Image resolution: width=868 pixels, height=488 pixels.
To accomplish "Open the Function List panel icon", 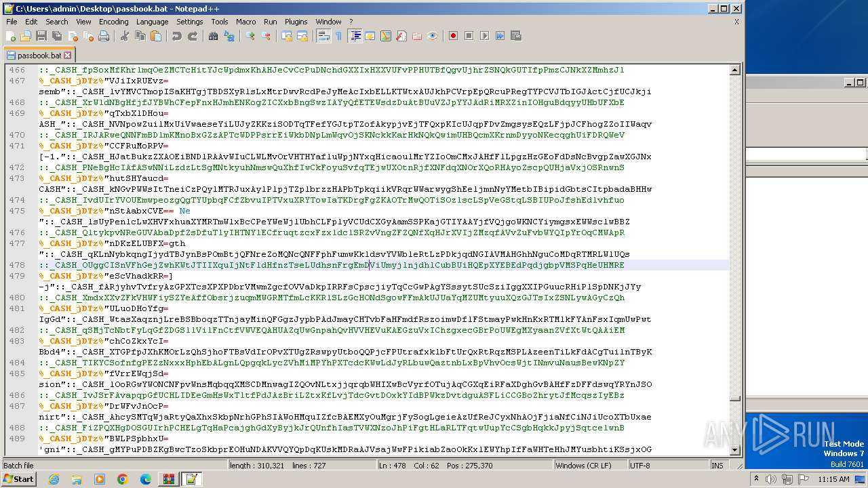I will (401, 36).
